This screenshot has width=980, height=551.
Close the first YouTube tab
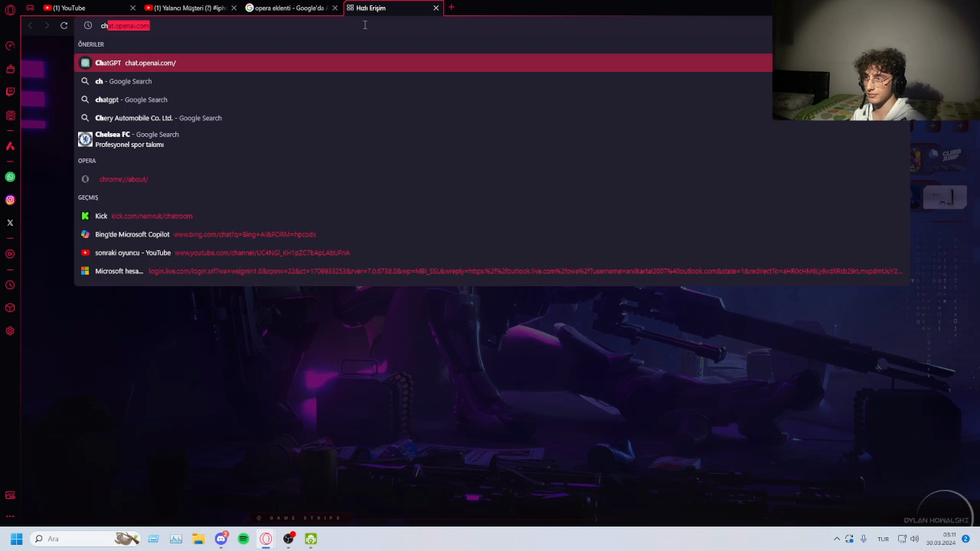pos(132,8)
